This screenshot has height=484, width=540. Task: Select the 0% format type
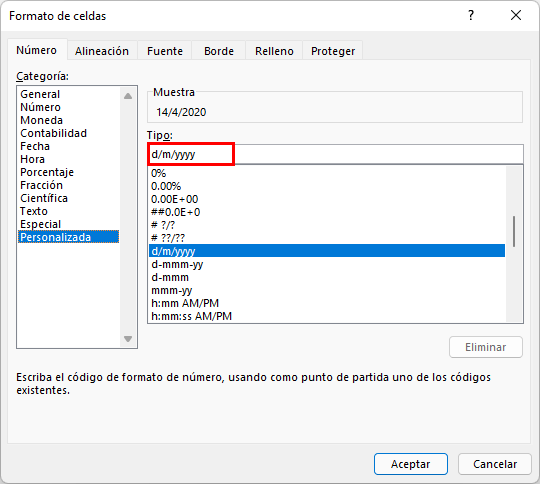[x=327, y=173]
